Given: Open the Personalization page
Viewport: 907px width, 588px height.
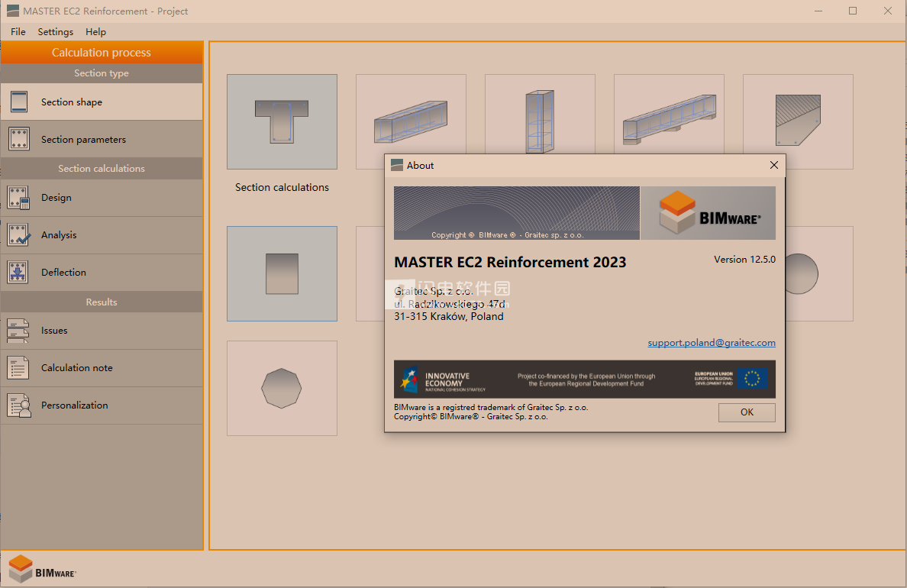Looking at the screenshot, I should (102, 405).
